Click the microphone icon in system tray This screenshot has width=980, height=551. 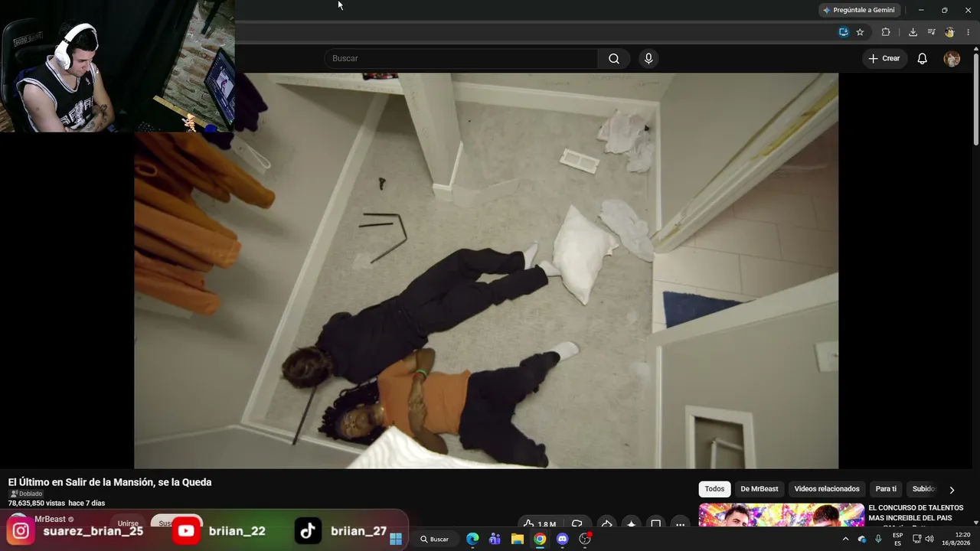pyautogui.click(x=878, y=539)
